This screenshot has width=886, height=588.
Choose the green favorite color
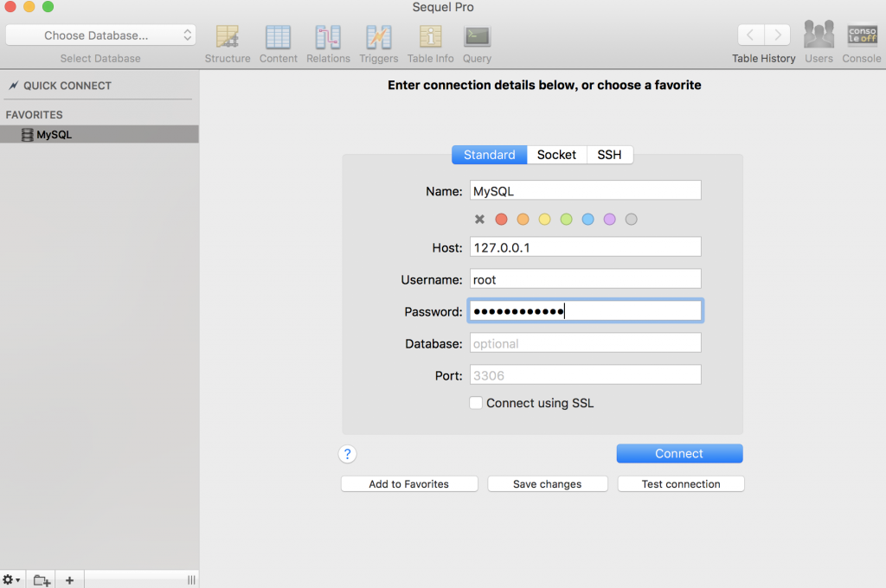tap(566, 219)
